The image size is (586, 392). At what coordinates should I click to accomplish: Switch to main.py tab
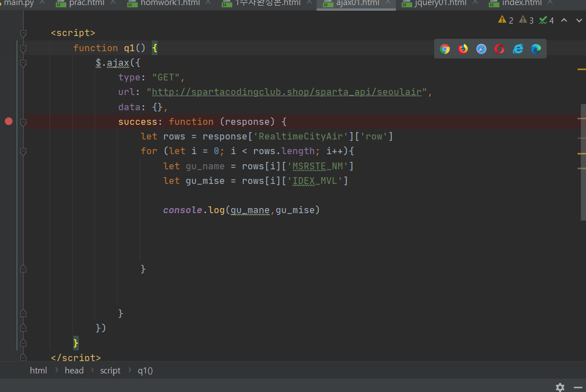19,3
